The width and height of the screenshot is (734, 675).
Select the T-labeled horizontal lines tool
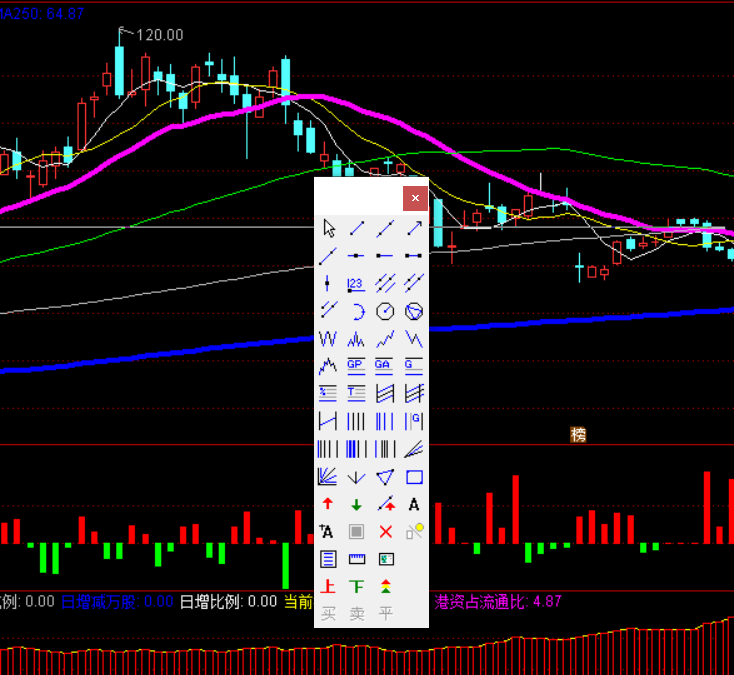click(357, 394)
